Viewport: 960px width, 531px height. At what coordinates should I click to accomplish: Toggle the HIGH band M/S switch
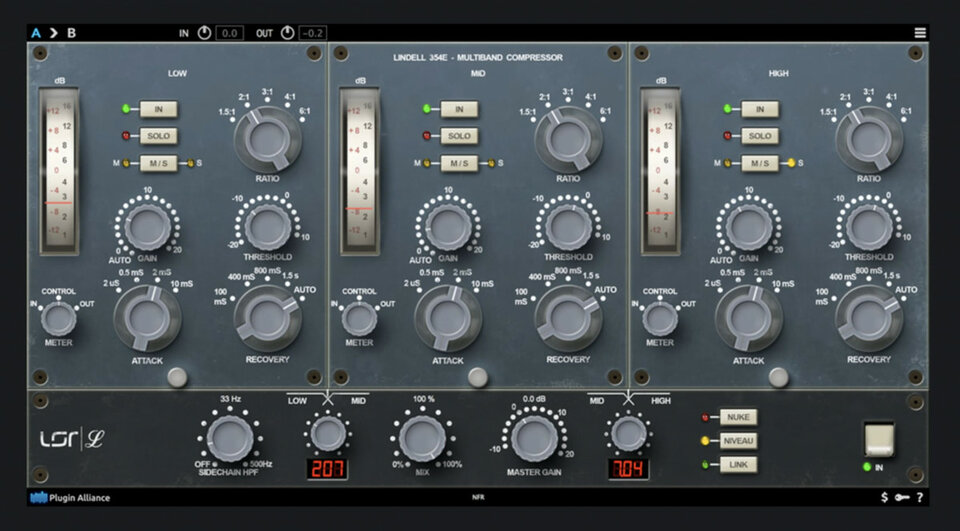760,164
